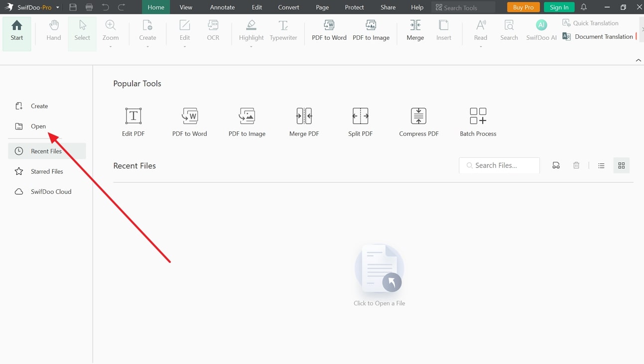Click the Read aloud tool

click(481, 30)
